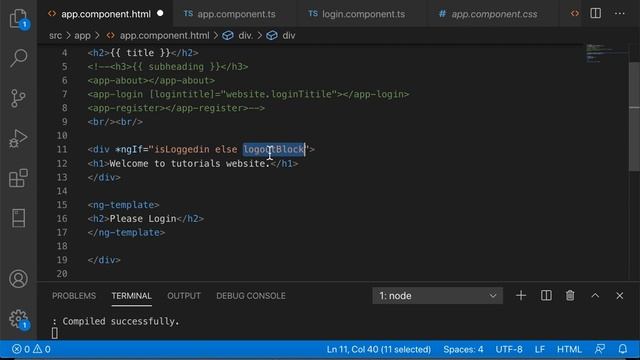Image resolution: width=640 pixels, height=360 pixels.
Task: Click the 'div.' breadcrumb symbol
Action: tap(245, 36)
